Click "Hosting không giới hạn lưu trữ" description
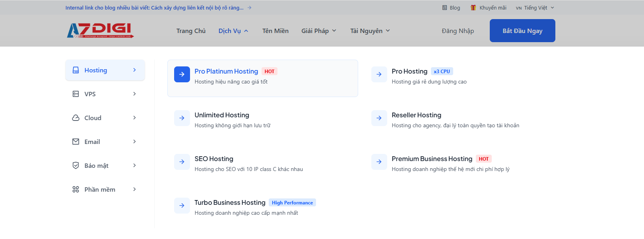 coord(233,125)
